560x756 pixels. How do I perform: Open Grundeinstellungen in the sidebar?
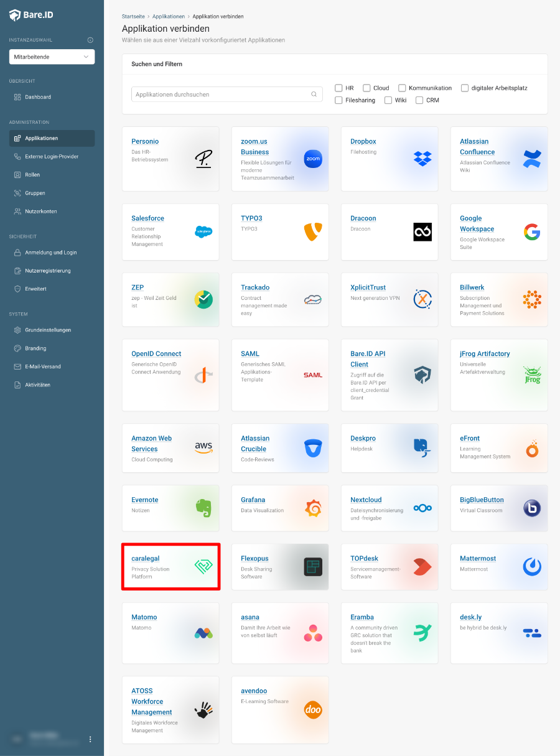coord(52,330)
